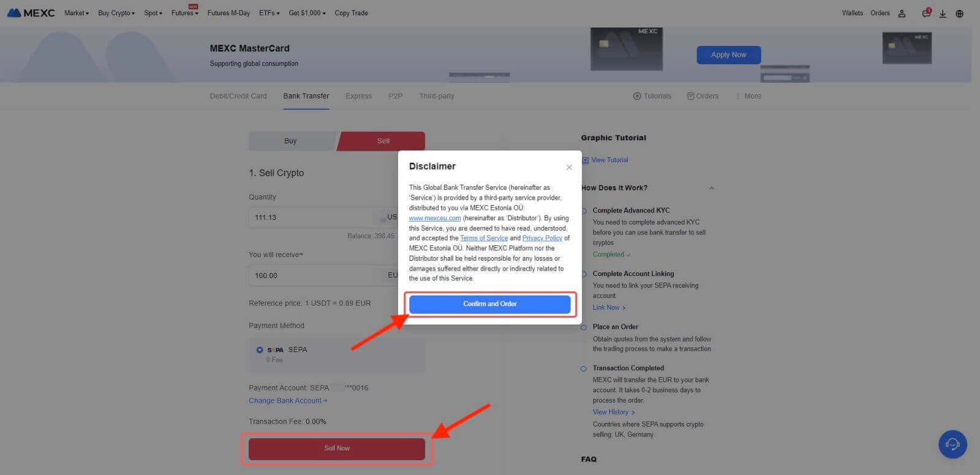This screenshot has width=980, height=475.
Task: Expand the Futures dropdown menu
Action: pyautogui.click(x=185, y=13)
